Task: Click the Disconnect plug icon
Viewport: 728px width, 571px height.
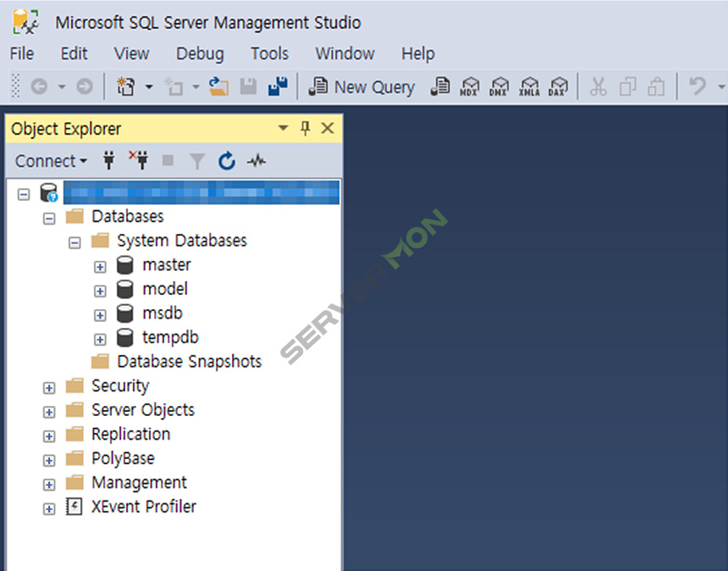Action: pyautogui.click(x=138, y=160)
